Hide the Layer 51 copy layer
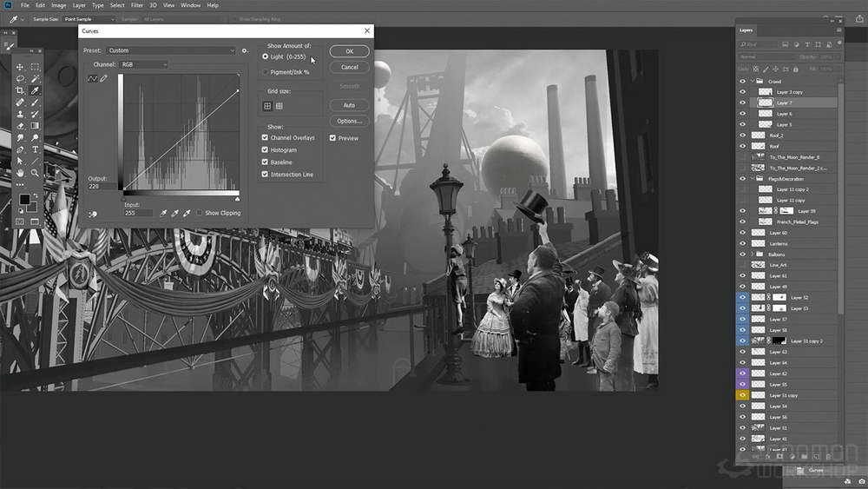This screenshot has width=868, height=489. point(742,395)
